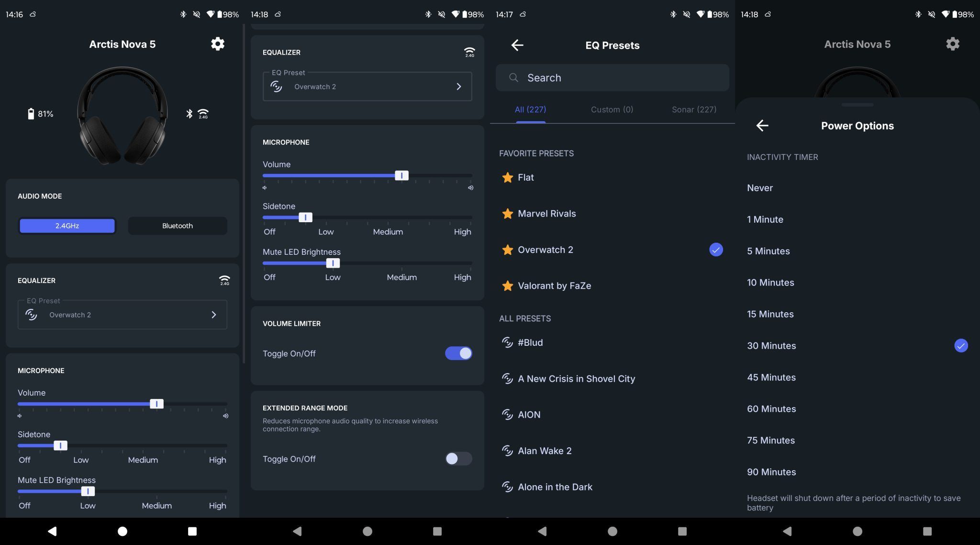980x545 pixels.
Task: Click the magnifier icon in the search bar
Action: point(513,78)
